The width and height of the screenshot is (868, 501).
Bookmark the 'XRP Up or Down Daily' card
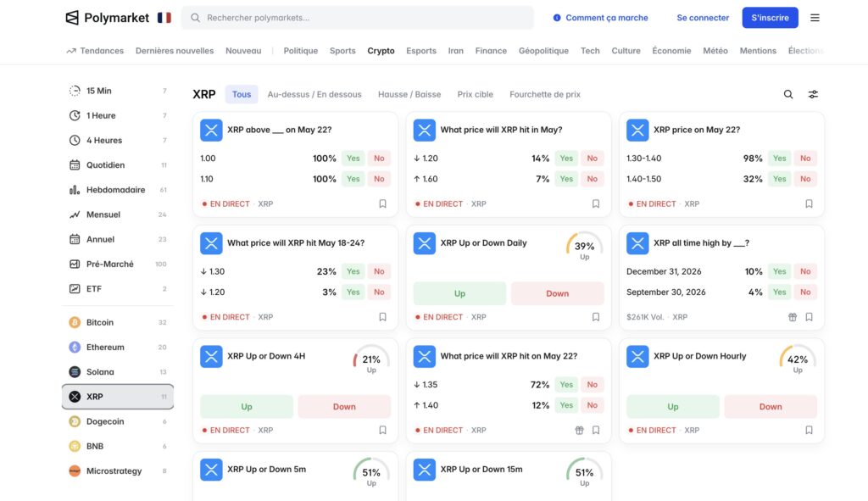coord(596,317)
